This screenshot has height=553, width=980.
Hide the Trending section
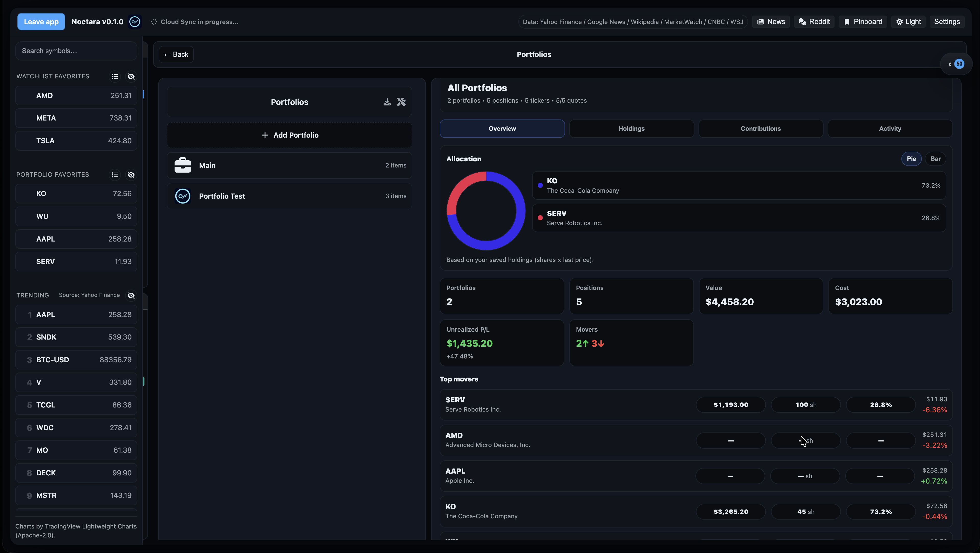pyautogui.click(x=131, y=296)
